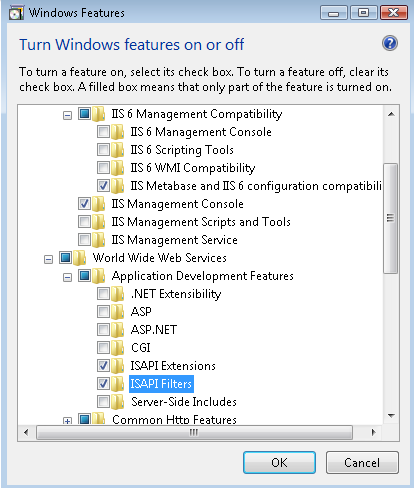Collapse Application Development Features node

pos(67,278)
